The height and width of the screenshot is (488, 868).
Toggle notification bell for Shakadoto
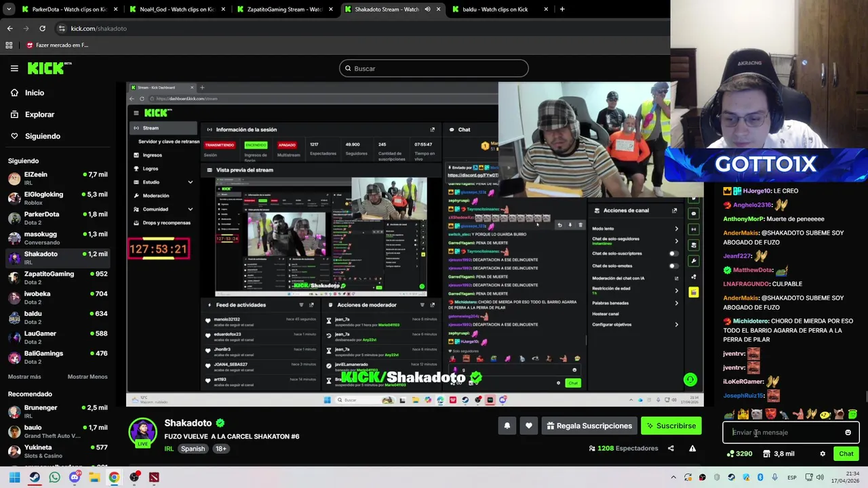point(507,426)
